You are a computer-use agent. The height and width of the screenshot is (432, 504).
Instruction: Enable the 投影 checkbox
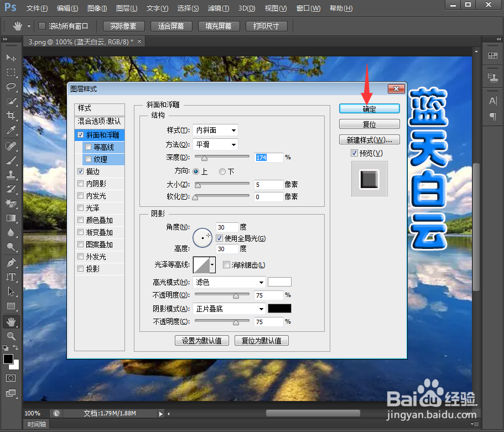[x=81, y=269]
